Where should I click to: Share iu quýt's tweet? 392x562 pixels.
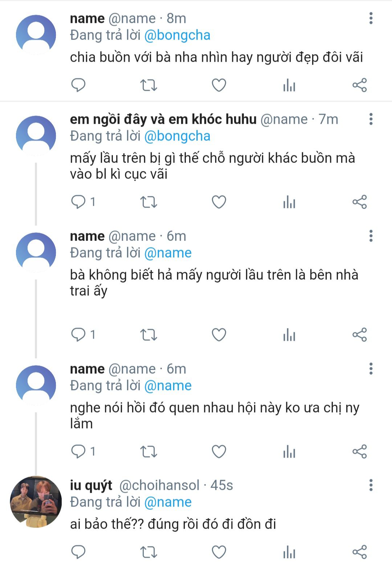pyautogui.click(x=360, y=552)
